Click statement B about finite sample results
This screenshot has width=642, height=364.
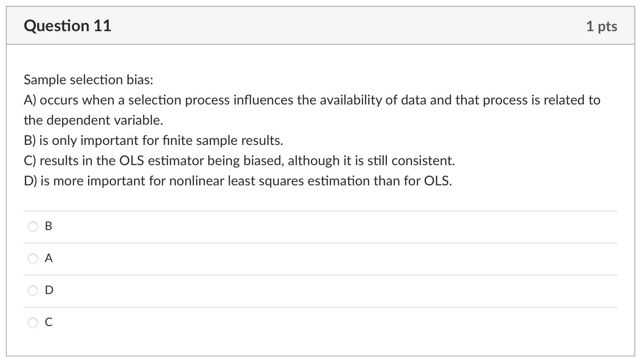tap(154, 141)
